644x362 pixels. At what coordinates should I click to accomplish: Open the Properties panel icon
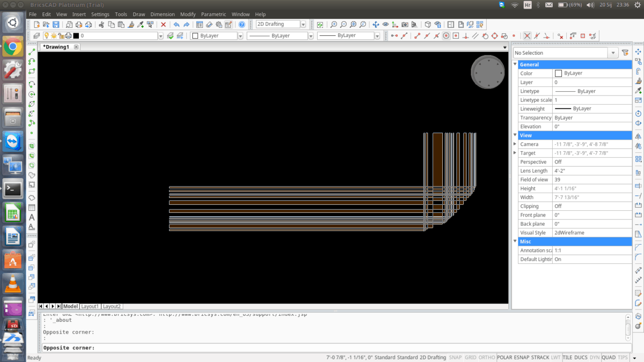pyautogui.click(x=199, y=25)
